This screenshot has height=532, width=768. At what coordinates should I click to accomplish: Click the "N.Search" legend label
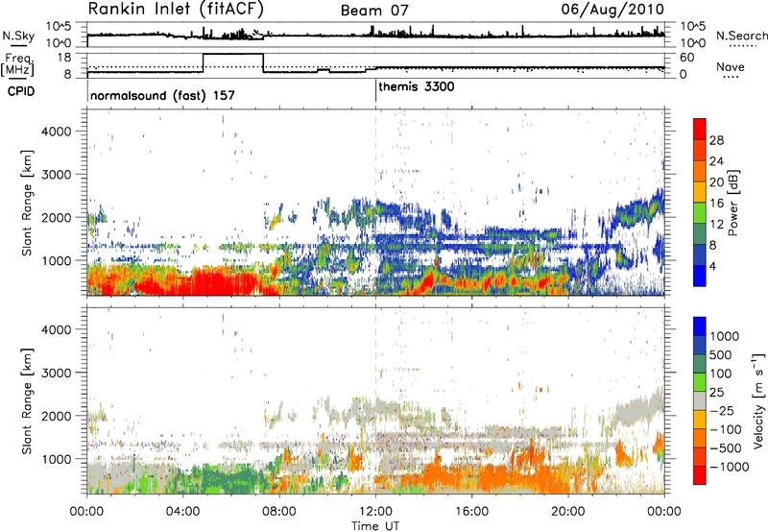[741, 36]
